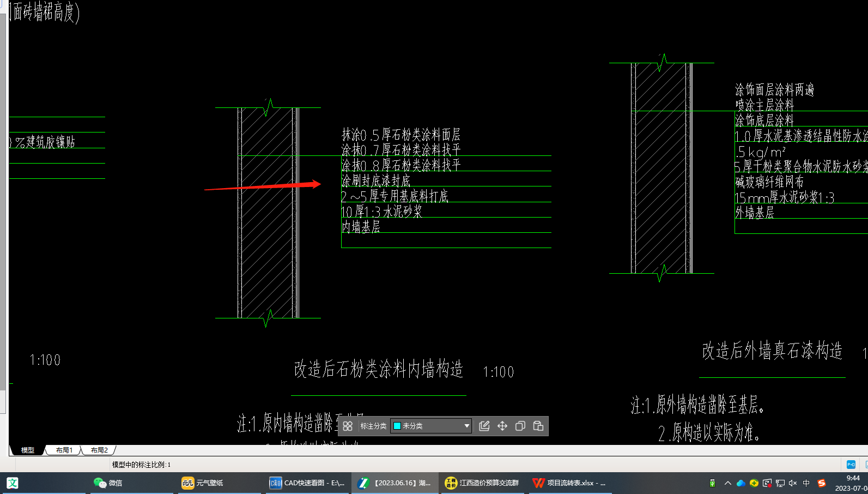868x494 pixels.
Task: Click the copy icon in annotation toolbar
Action: click(x=520, y=426)
